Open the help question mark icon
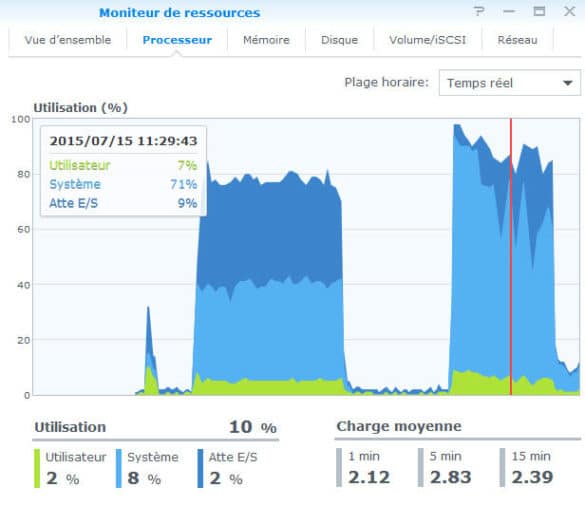 (x=479, y=12)
